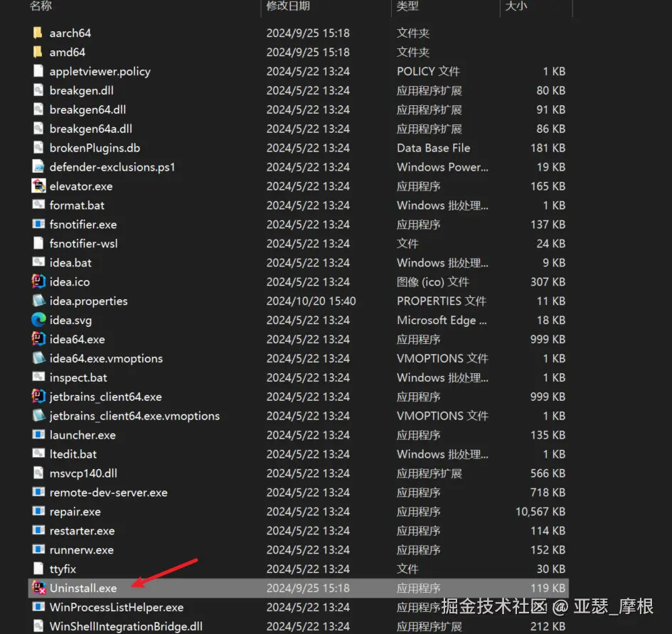Click the 图像 (ico) 文件 type cell

pos(433,282)
